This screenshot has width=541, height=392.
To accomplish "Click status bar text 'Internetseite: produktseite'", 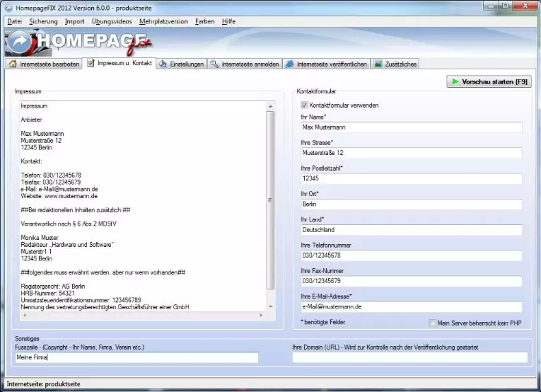I will [x=43, y=384].
